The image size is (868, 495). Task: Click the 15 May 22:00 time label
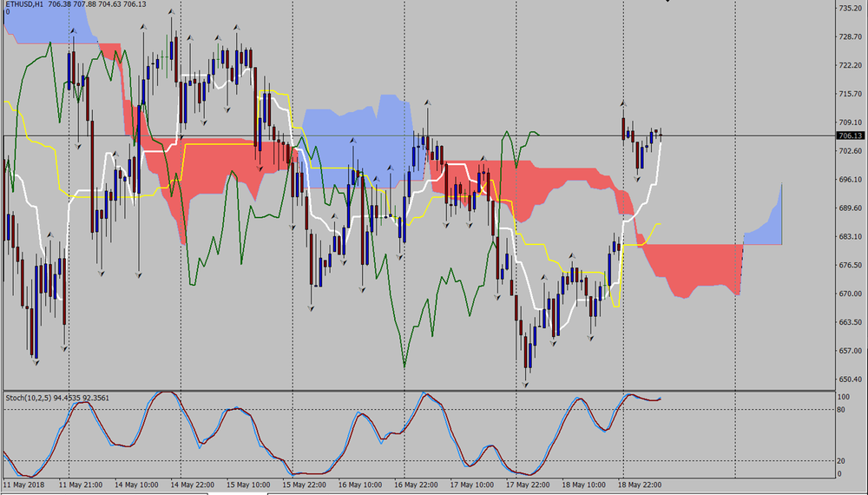pos(304,485)
